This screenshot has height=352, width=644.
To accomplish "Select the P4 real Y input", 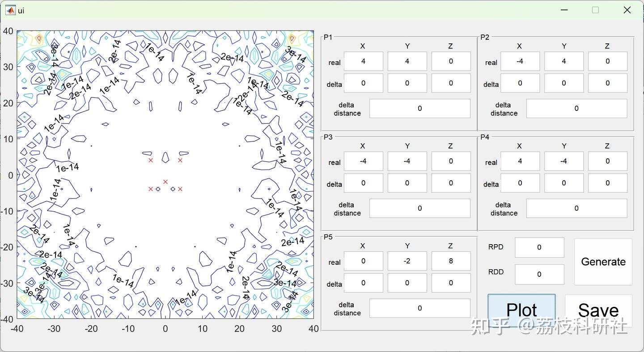I will click(564, 161).
